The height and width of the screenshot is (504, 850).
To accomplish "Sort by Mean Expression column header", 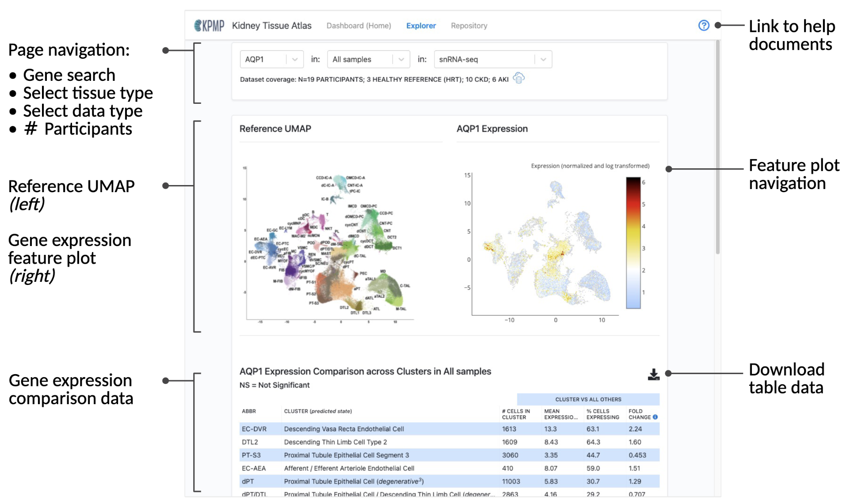I will click(560, 414).
